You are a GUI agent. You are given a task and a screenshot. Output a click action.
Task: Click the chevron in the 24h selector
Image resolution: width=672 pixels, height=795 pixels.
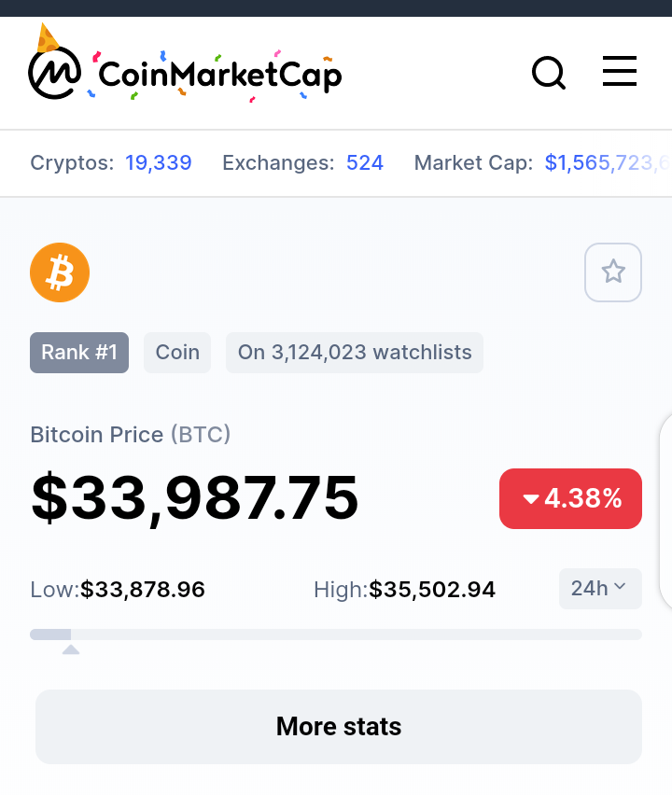click(619, 587)
